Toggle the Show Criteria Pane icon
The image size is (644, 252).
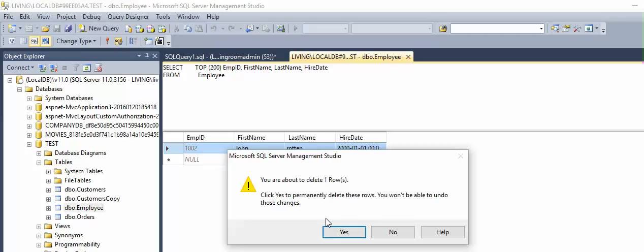pos(23,41)
